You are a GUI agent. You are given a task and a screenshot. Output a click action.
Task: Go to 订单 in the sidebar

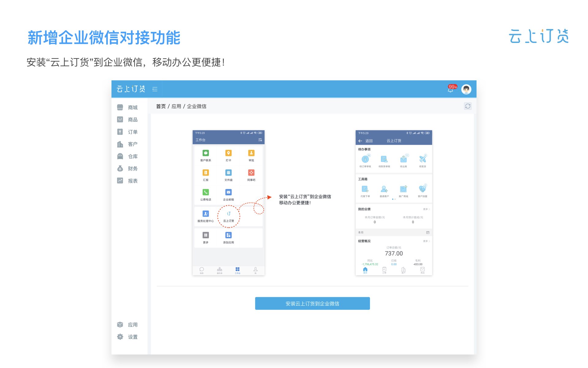pyautogui.click(x=128, y=132)
